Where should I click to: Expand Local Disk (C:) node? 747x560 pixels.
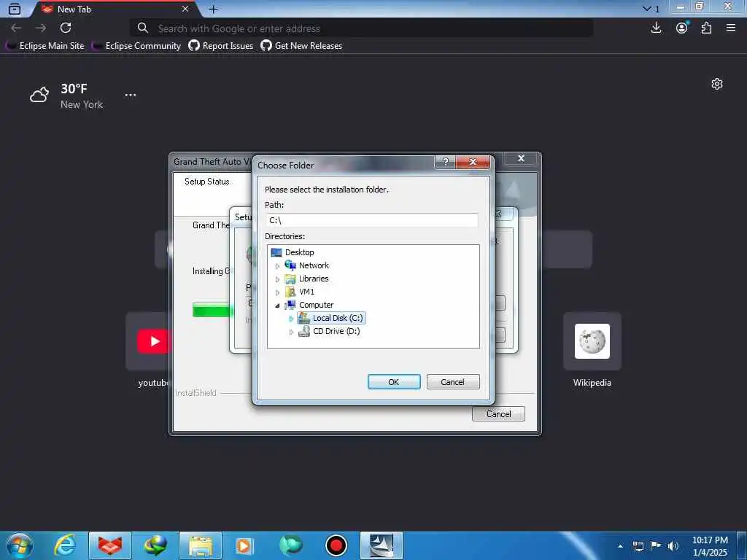[291, 319]
